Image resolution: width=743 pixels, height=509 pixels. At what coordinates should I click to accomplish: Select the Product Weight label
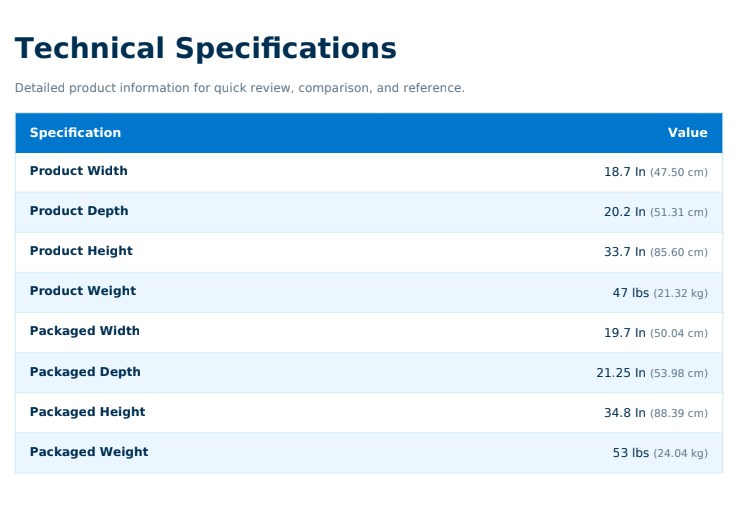coord(83,291)
